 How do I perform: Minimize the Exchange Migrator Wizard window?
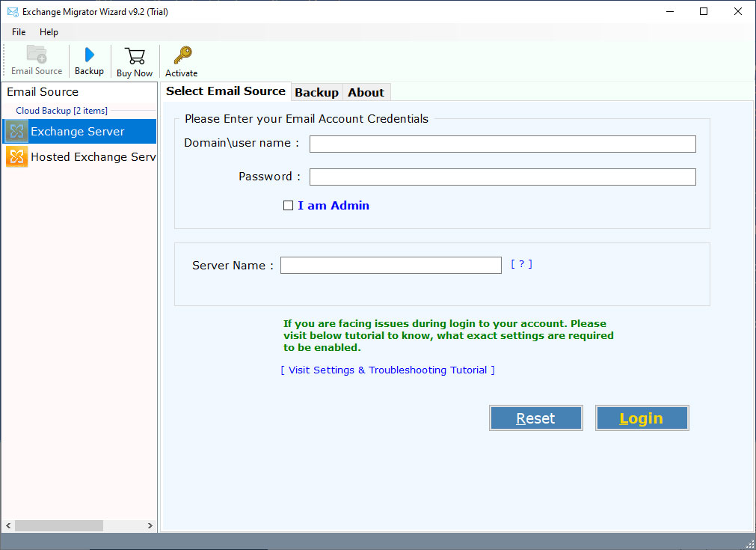pyautogui.click(x=670, y=11)
